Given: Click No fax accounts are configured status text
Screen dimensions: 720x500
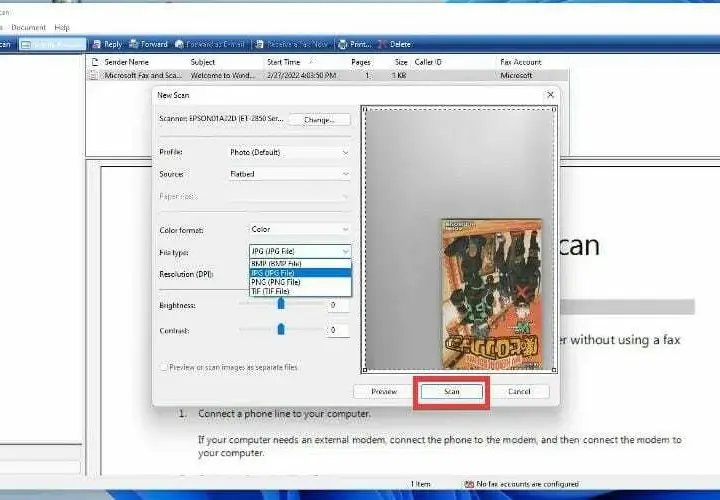Looking at the screenshot, I should [528, 484].
